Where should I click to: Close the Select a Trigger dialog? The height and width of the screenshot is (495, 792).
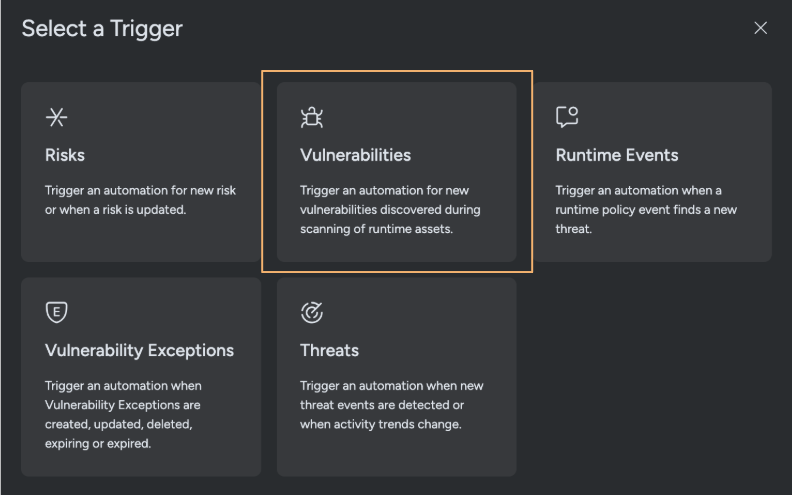click(x=760, y=28)
